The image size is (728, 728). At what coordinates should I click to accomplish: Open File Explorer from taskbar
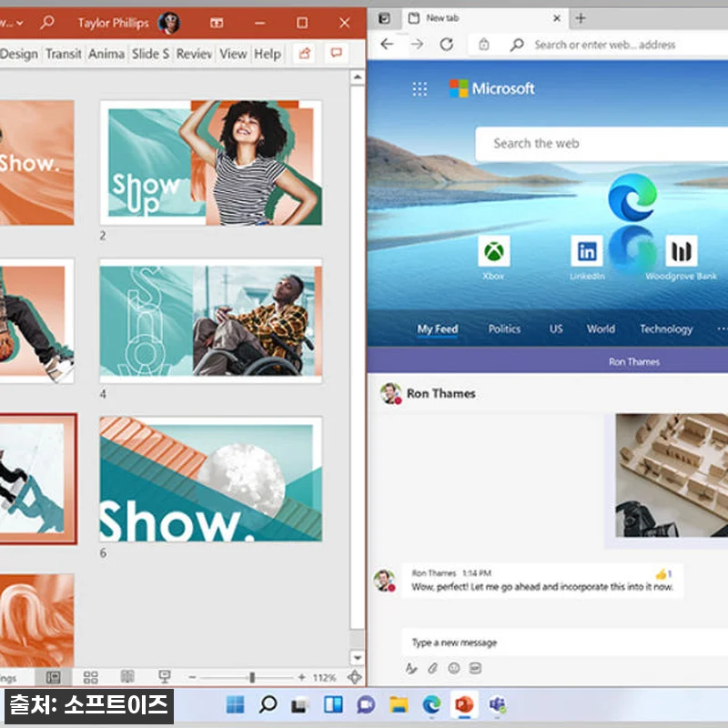399,704
